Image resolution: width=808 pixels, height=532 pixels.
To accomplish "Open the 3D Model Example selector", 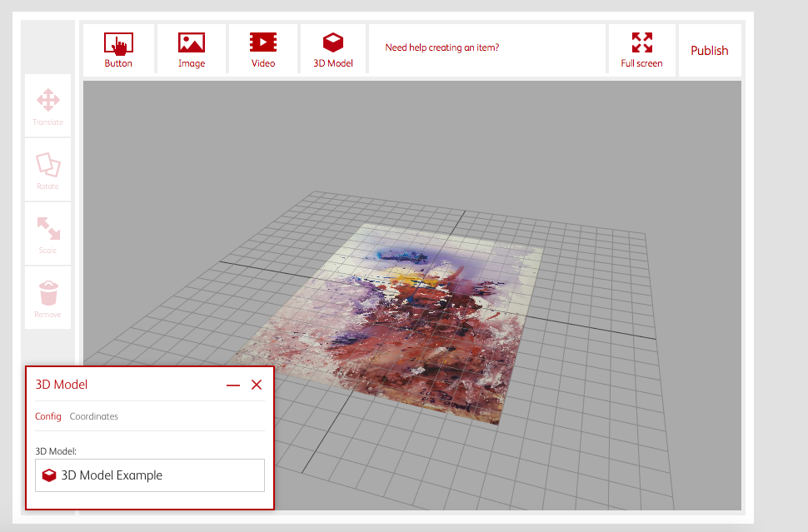I will tap(150, 475).
